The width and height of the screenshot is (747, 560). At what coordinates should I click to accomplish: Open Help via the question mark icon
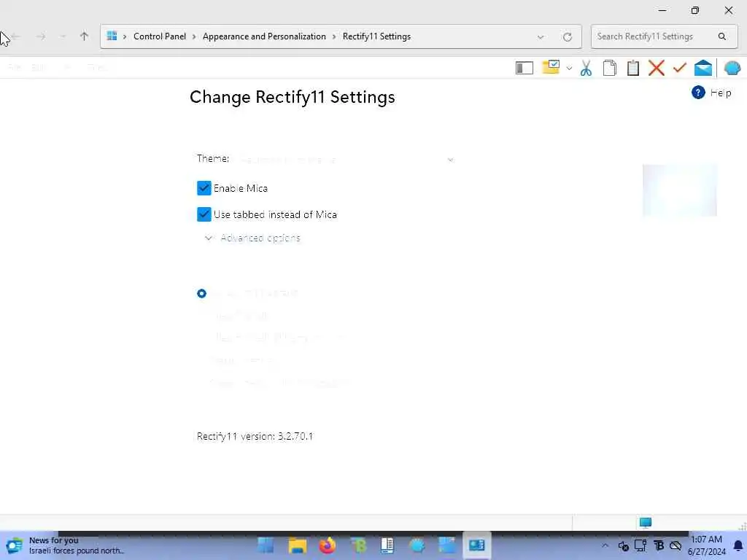coord(698,93)
